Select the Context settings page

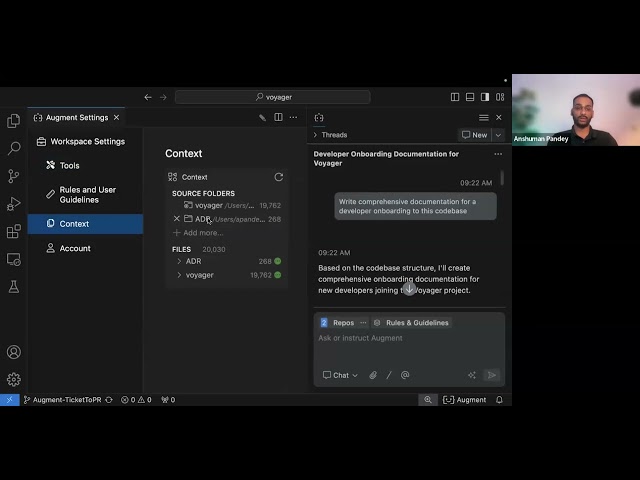pyautogui.click(x=85, y=224)
